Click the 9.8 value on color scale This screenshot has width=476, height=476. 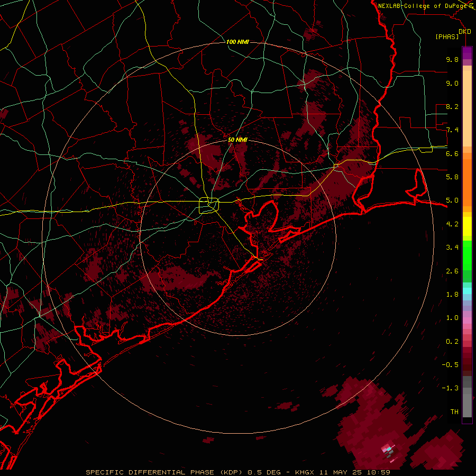click(x=452, y=59)
